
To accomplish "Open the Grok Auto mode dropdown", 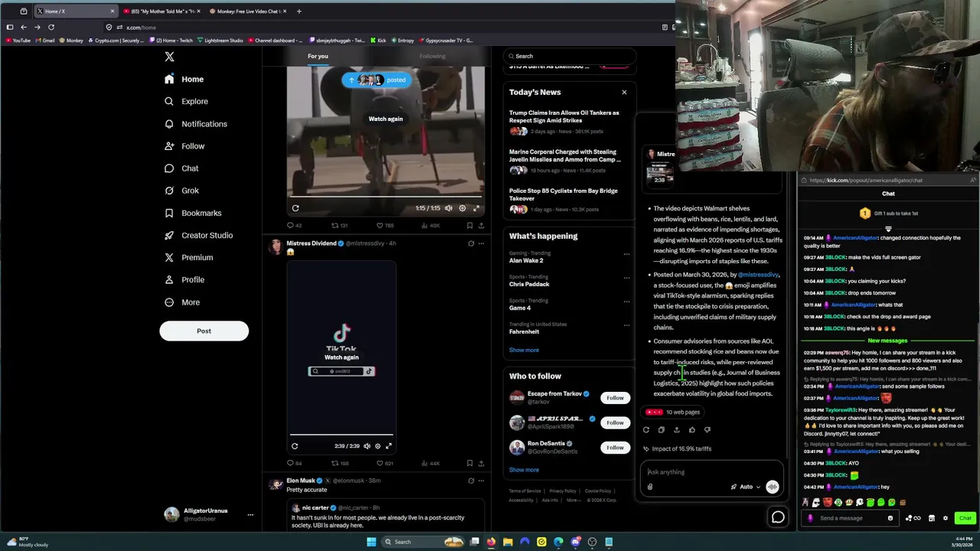I will click(746, 487).
